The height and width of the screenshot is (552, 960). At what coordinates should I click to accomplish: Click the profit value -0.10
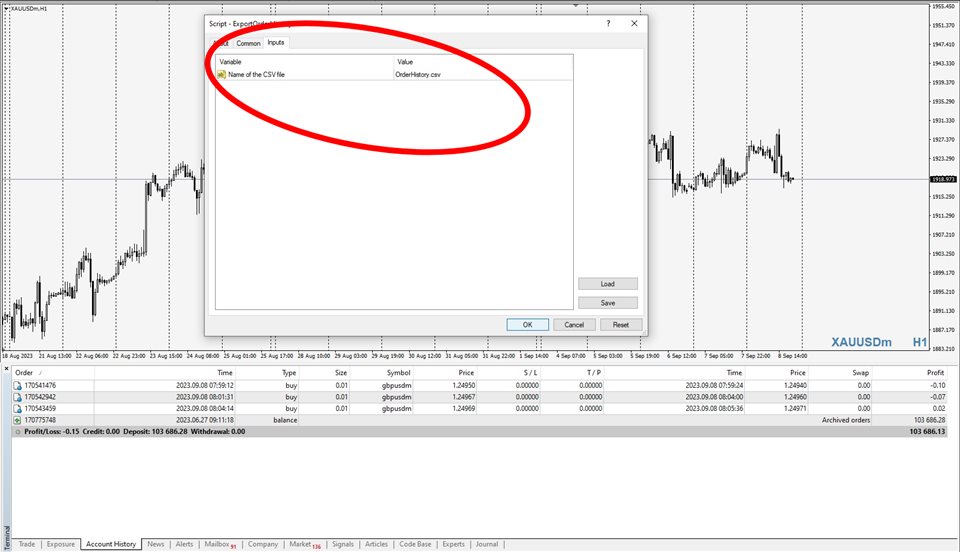938,386
